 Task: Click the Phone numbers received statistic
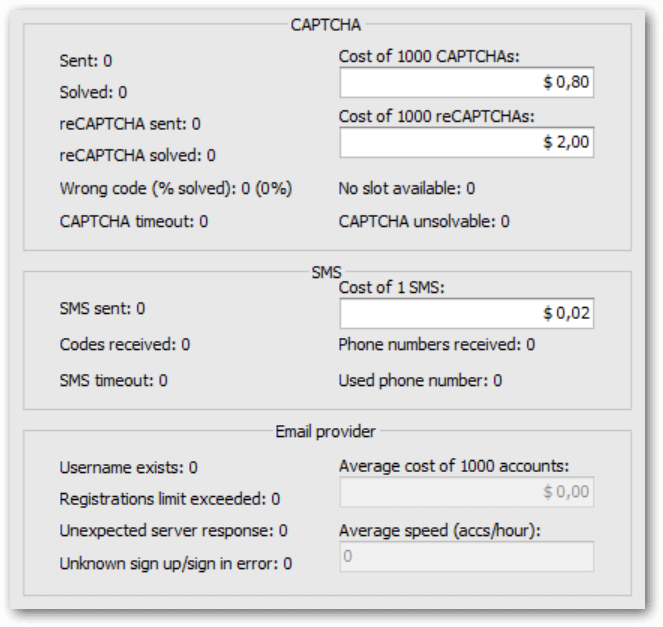pyautogui.click(x=437, y=345)
